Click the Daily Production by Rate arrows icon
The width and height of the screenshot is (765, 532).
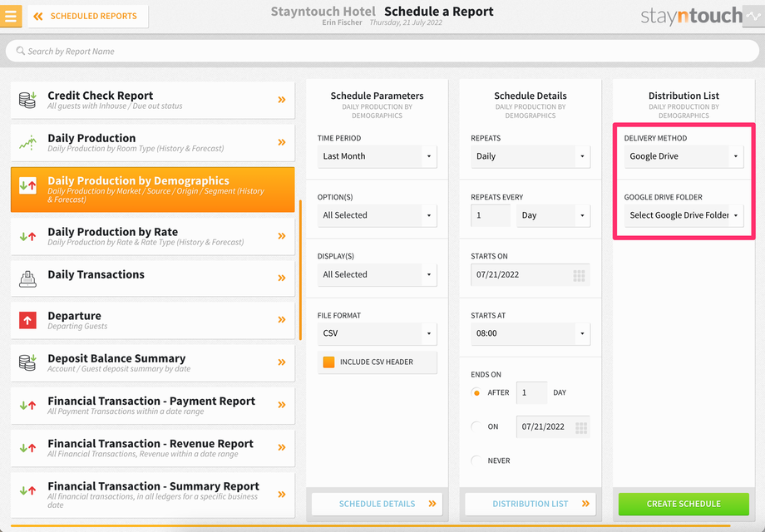27,237
